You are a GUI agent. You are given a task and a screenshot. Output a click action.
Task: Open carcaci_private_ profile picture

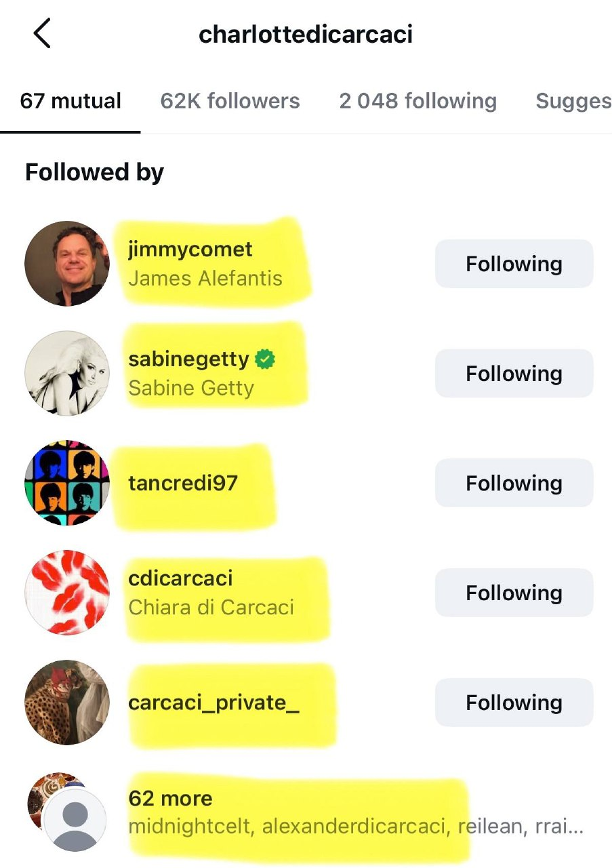tap(66, 703)
